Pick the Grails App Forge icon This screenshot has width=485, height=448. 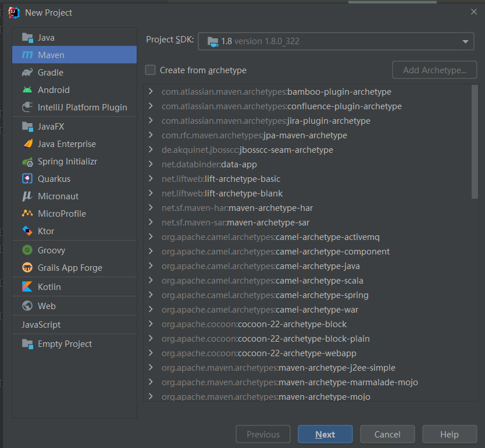tap(27, 268)
